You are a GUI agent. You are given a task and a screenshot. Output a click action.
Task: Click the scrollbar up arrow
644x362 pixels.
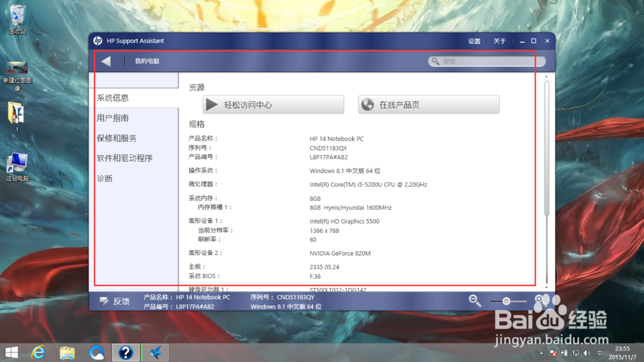tap(547, 77)
